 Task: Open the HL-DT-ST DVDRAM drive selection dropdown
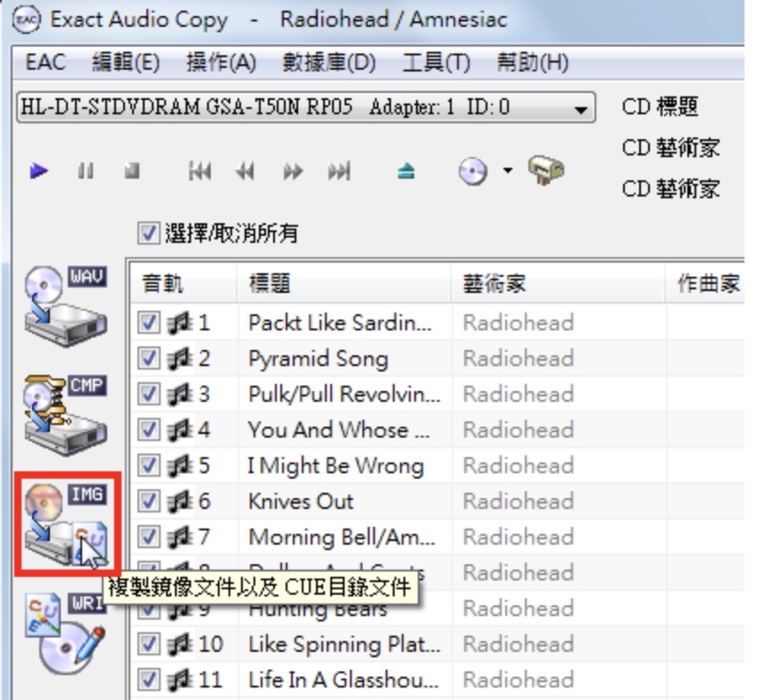[306, 107]
